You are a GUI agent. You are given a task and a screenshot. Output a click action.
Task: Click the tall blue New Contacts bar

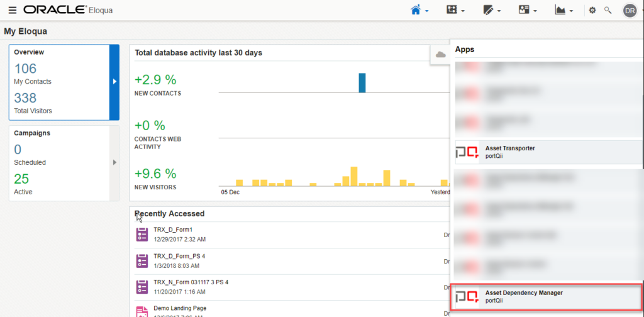click(362, 82)
